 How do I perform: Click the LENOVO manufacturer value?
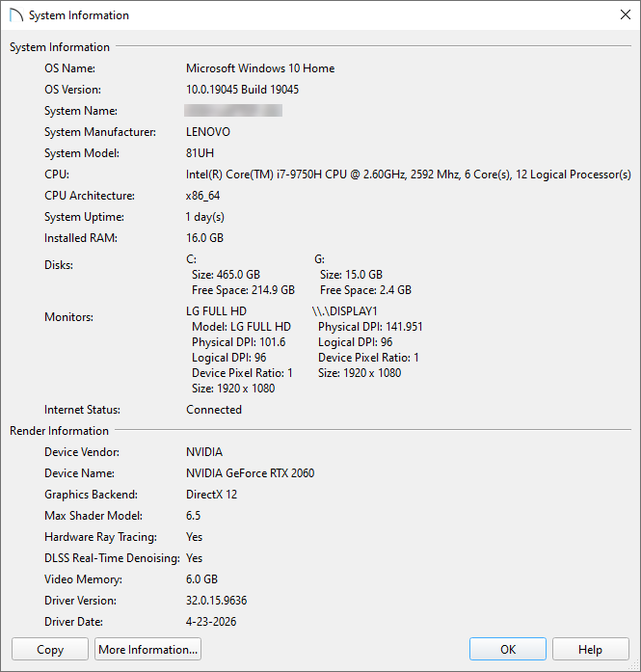pyautogui.click(x=208, y=132)
